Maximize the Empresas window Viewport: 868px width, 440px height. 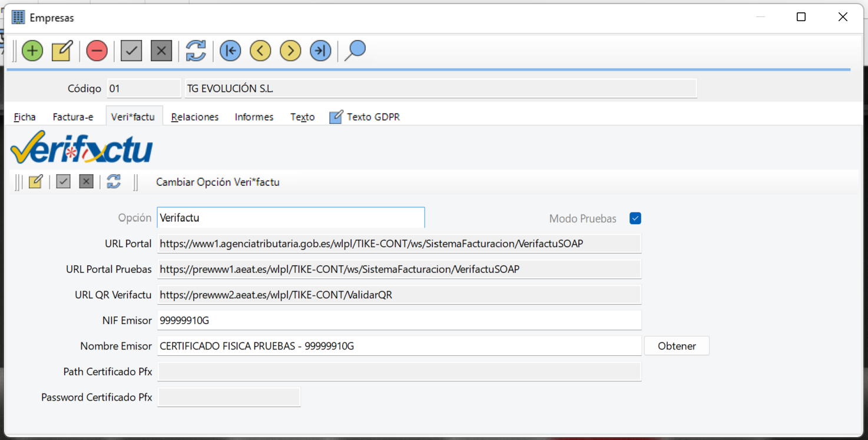[x=801, y=17]
